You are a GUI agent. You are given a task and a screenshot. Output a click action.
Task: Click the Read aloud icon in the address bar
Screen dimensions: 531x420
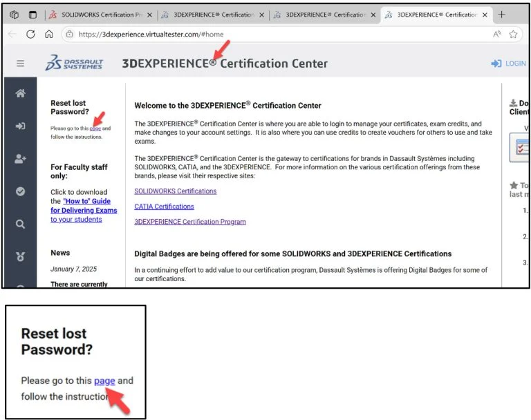click(496, 34)
